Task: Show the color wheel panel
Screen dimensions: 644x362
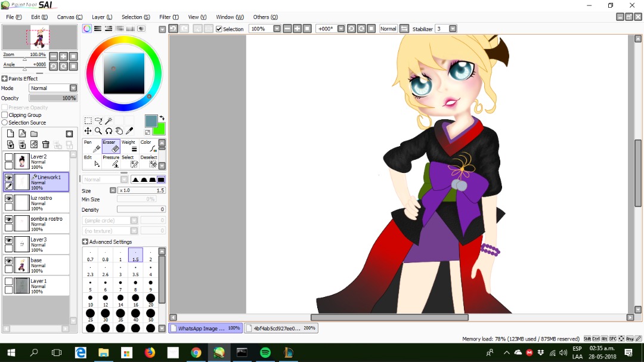Action: [x=87, y=29]
